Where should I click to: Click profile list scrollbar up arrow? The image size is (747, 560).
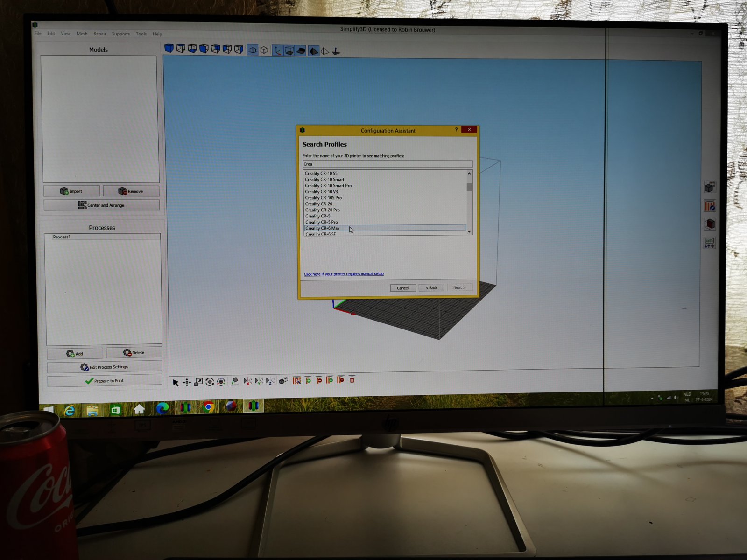click(x=469, y=173)
